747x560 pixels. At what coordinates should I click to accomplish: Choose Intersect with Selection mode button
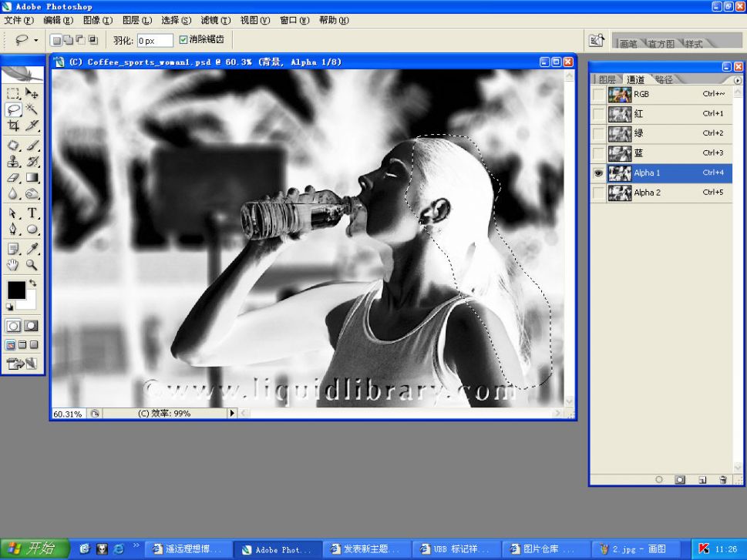coord(93,41)
